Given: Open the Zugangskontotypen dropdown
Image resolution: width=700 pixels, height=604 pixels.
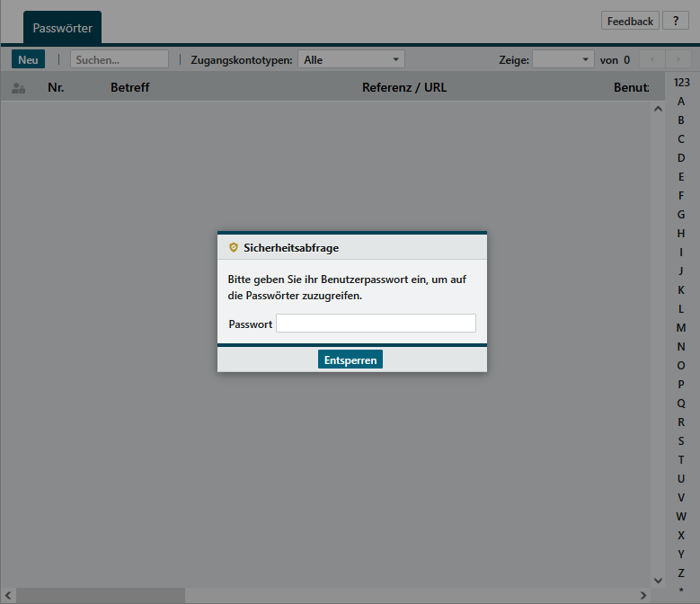Looking at the screenshot, I should coord(350,59).
